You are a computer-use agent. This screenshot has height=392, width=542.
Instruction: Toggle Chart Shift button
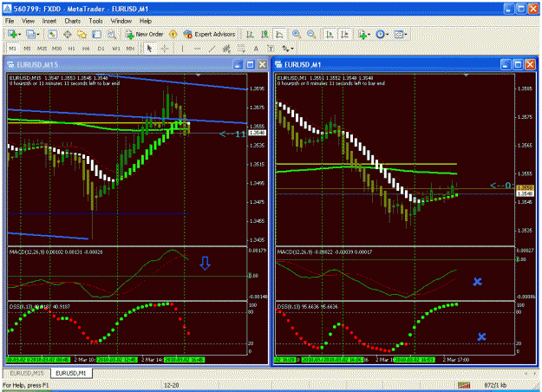[344, 34]
